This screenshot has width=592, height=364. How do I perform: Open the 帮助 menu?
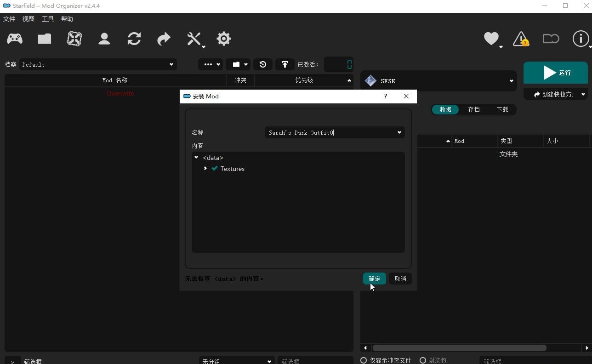click(x=67, y=19)
